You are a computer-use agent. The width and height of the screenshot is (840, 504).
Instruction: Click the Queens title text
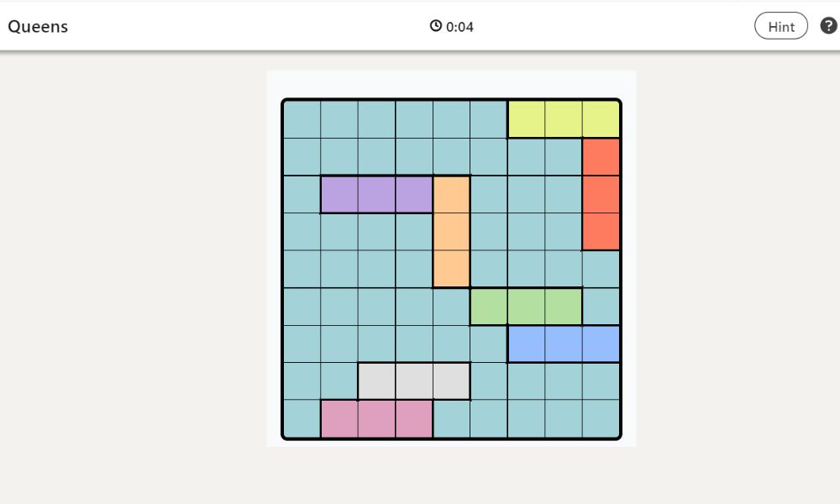[x=37, y=26]
